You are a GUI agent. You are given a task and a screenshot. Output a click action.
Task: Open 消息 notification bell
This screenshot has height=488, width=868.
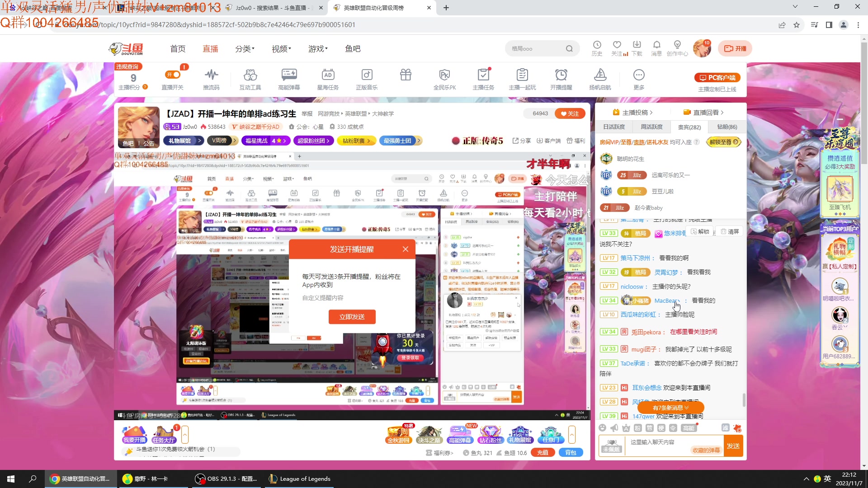[x=656, y=48]
